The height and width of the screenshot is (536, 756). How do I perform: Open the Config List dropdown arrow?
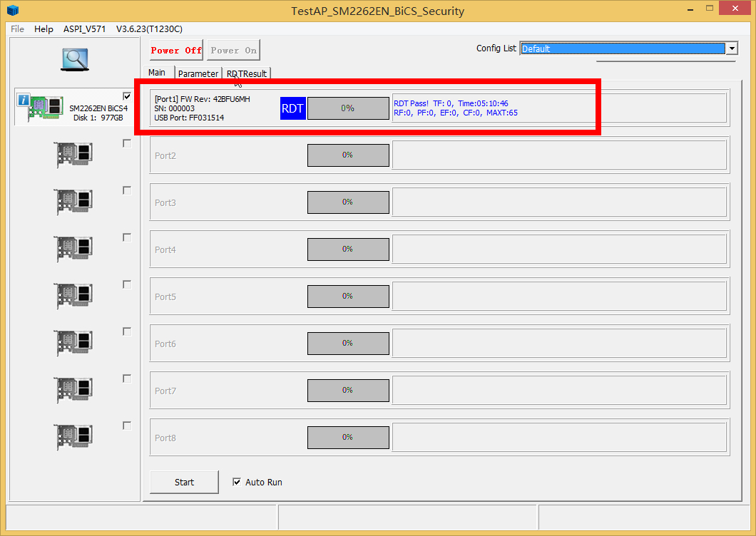(x=731, y=48)
